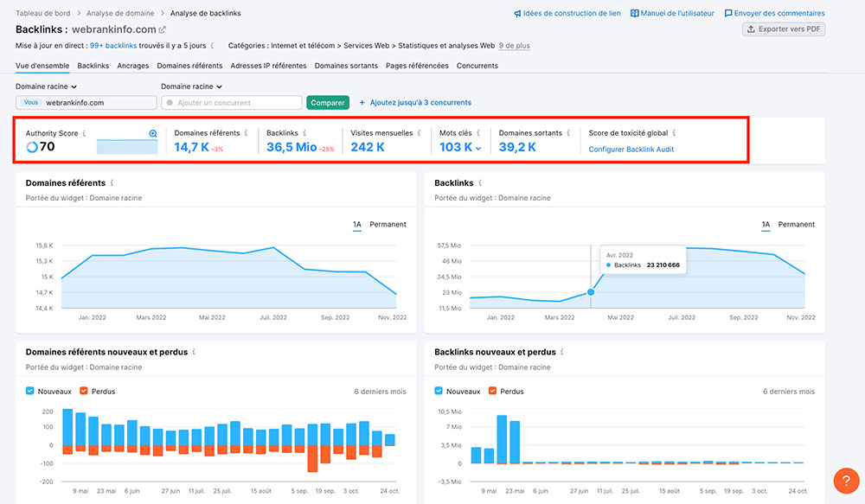Switch to Ancrages tab

coord(133,66)
